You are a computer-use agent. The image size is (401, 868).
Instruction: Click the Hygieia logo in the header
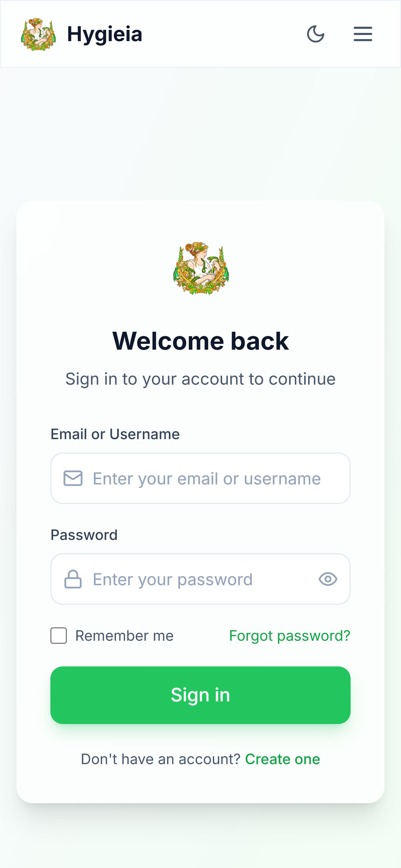point(38,34)
